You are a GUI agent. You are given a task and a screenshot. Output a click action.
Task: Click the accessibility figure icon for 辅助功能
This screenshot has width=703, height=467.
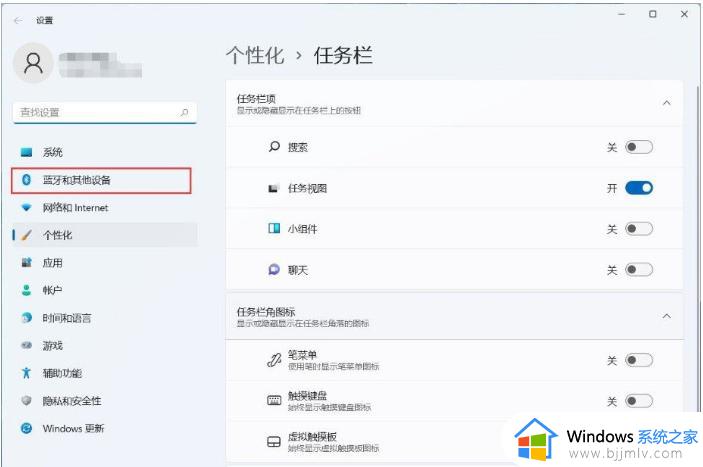[x=26, y=373]
